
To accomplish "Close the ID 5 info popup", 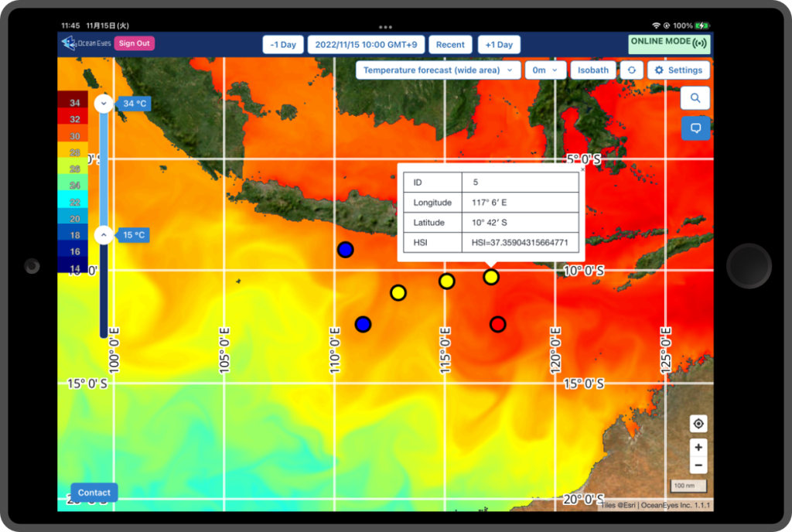I will coord(582,169).
